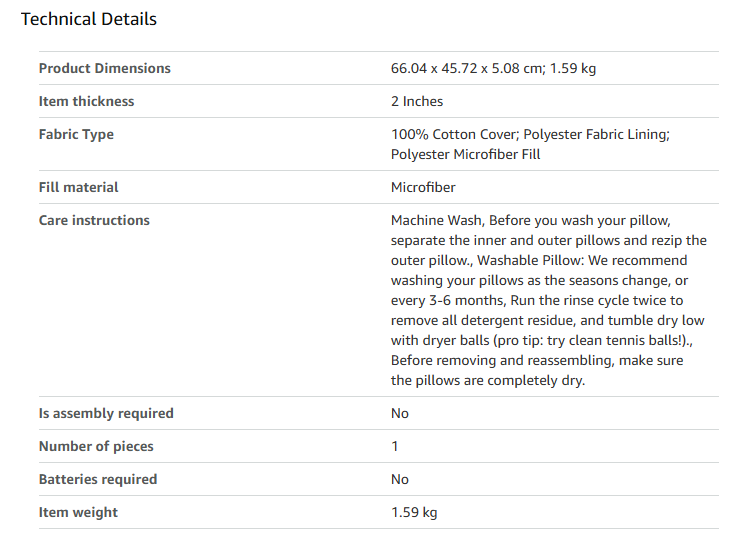This screenshot has width=754, height=550.
Task: Click the 1.59 kg item weight value
Action: point(414,512)
